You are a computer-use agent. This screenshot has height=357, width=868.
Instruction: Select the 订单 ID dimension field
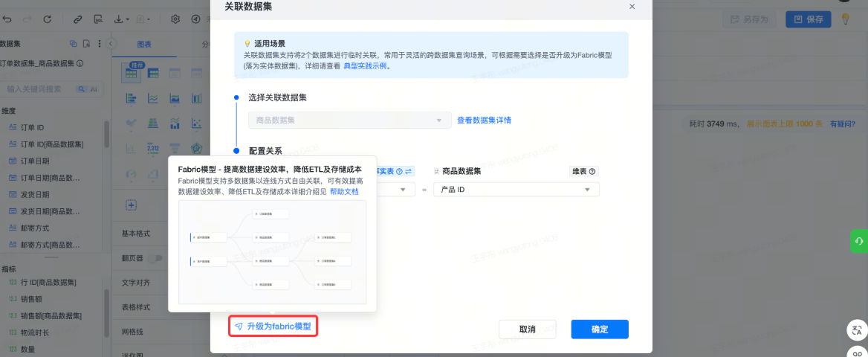[x=31, y=127]
